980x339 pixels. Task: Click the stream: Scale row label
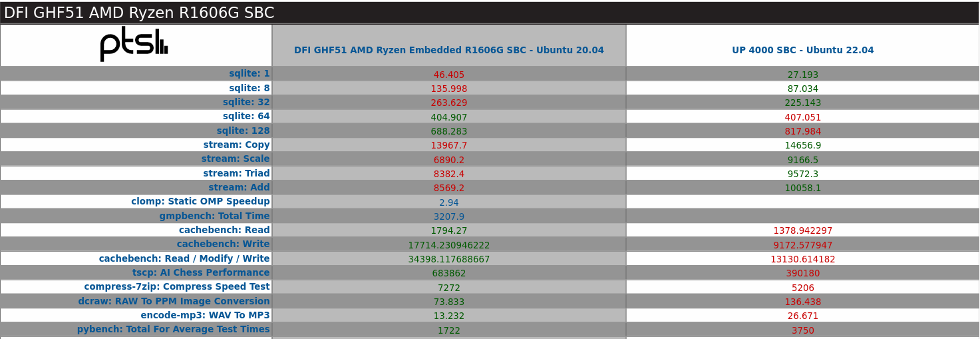tap(236, 159)
